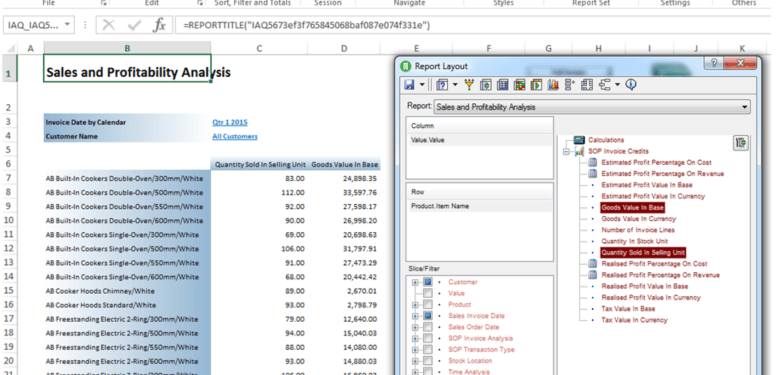776x375 pixels.
Task: Uncheck the Customer filter checkbox
Action: (x=428, y=282)
